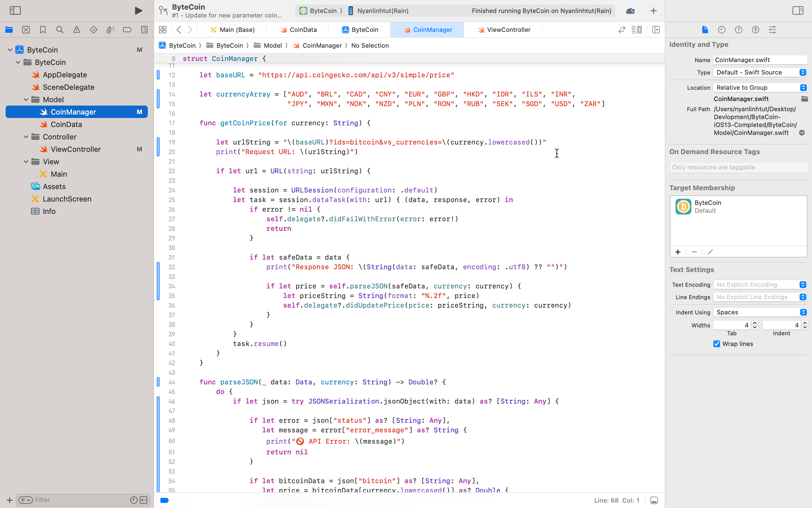Open the related items grid menu

click(x=163, y=30)
